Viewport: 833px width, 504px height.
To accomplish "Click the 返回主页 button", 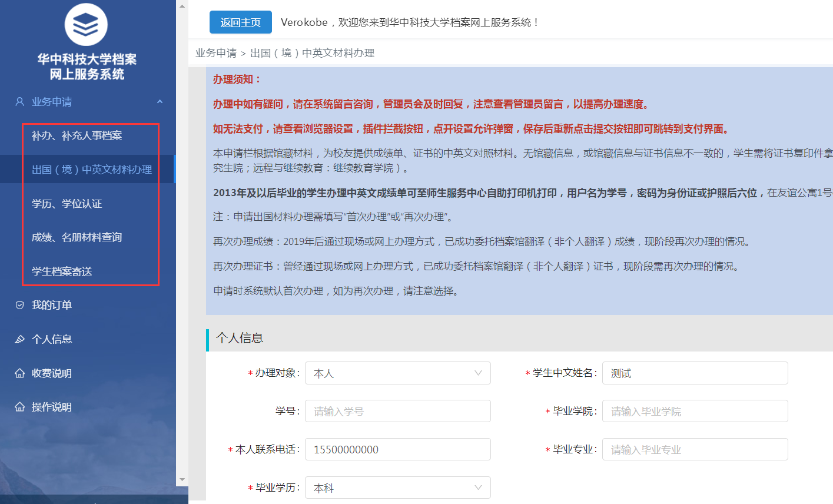I will pos(240,22).
